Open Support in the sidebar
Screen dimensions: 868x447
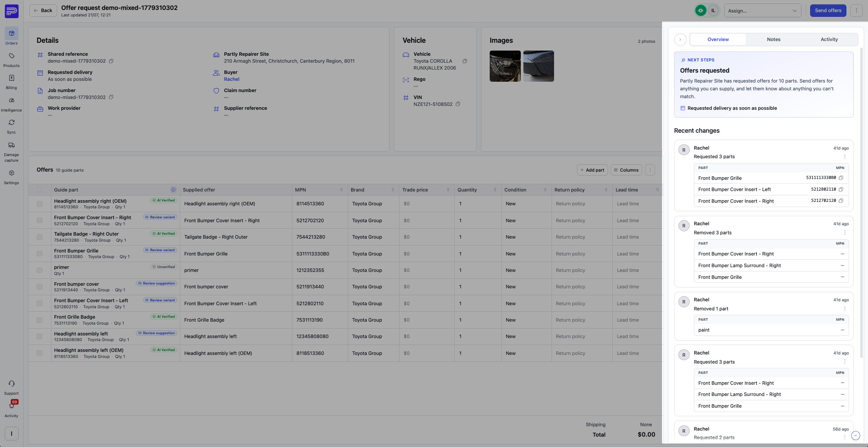[x=12, y=387]
